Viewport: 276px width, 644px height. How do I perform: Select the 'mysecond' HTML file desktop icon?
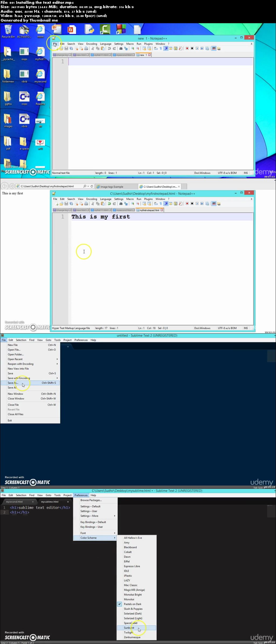(x=40, y=76)
